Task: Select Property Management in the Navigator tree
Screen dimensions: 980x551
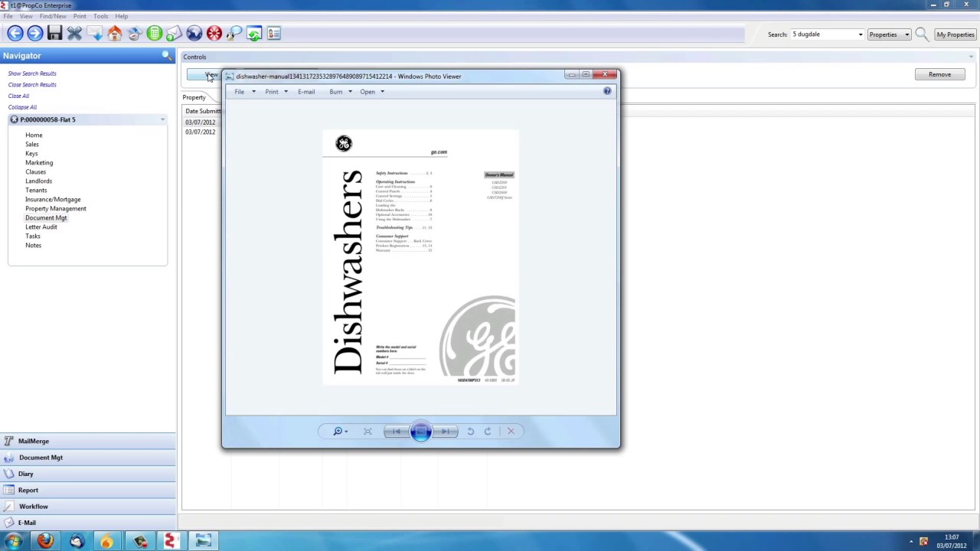Action: coord(56,209)
